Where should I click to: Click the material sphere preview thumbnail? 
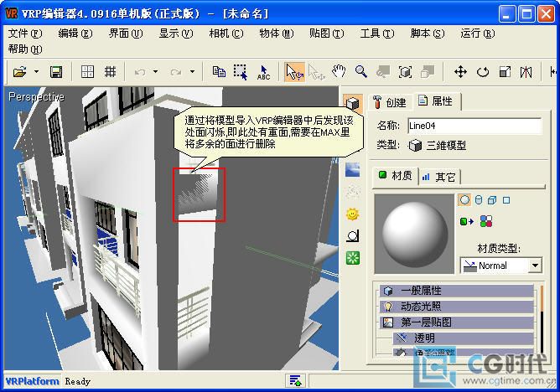point(414,234)
